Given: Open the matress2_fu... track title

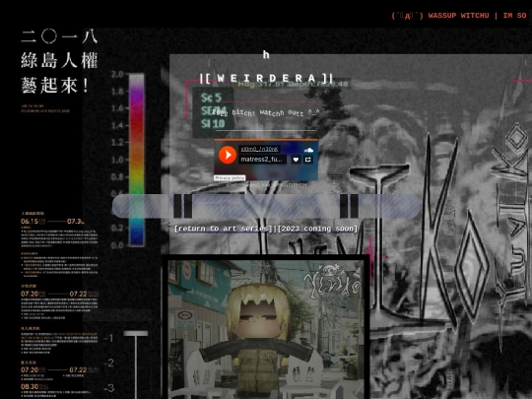Looking at the screenshot, I should [262, 160].
